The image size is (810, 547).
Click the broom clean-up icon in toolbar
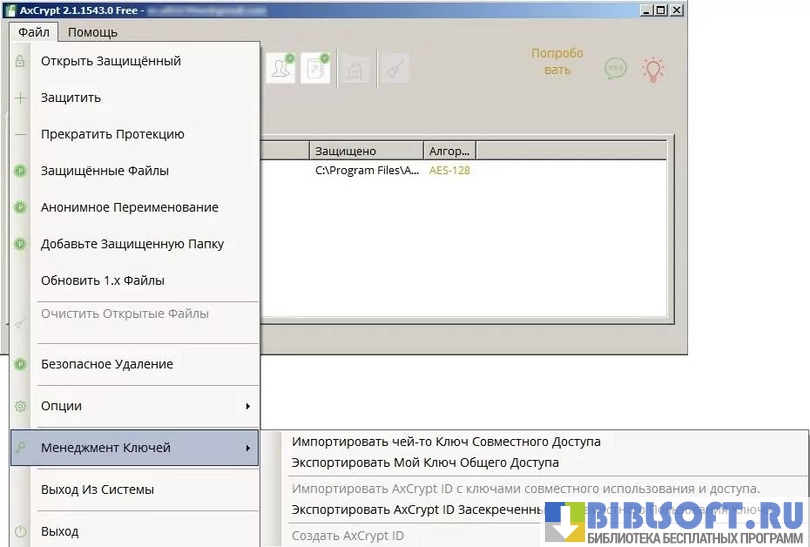pyautogui.click(x=395, y=69)
